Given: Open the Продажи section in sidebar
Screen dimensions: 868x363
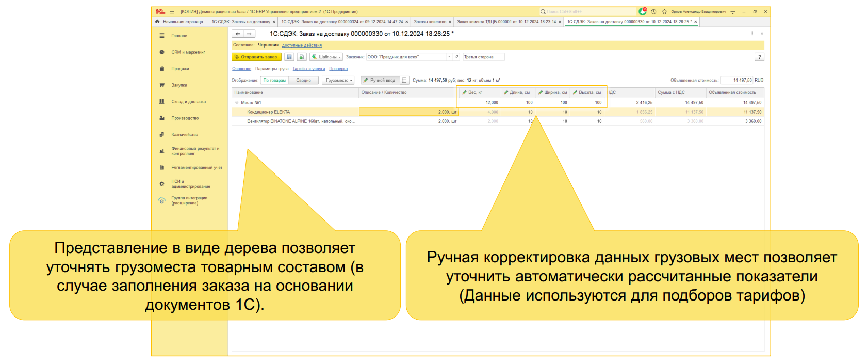Looking at the screenshot, I should 180,69.
